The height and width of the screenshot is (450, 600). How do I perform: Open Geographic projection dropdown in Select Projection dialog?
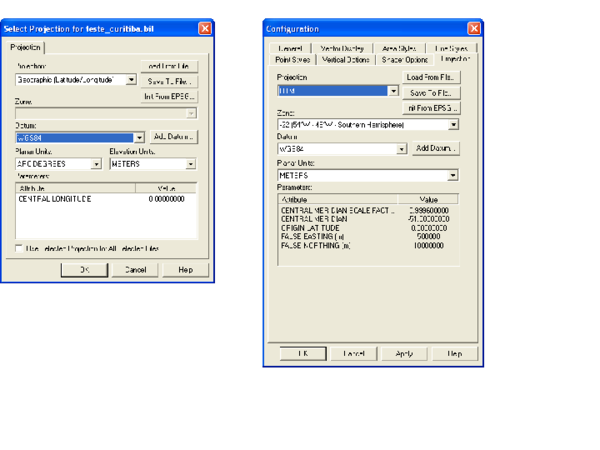click(131, 80)
